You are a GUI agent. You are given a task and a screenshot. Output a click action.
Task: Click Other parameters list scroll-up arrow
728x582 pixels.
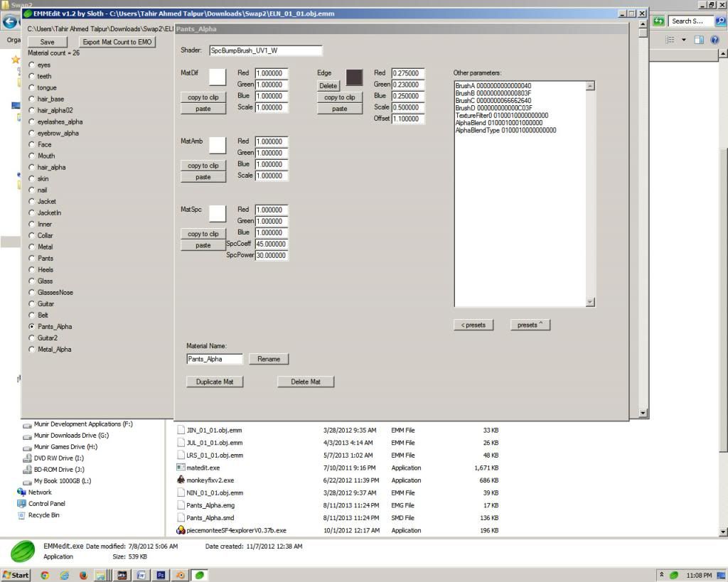[590, 86]
